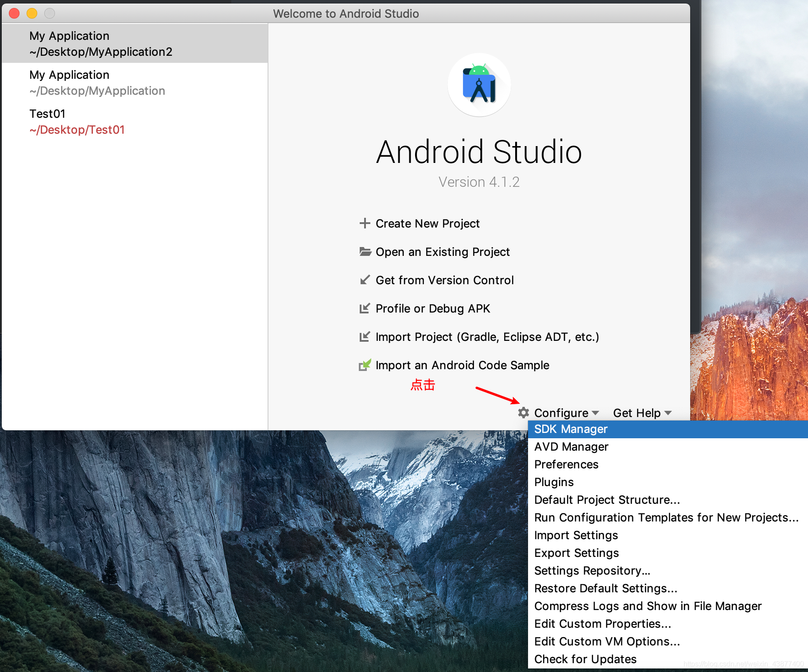This screenshot has width=808, height=672.
Task: Click the plus icon beside Create New Project
Action: pos(365,223)
